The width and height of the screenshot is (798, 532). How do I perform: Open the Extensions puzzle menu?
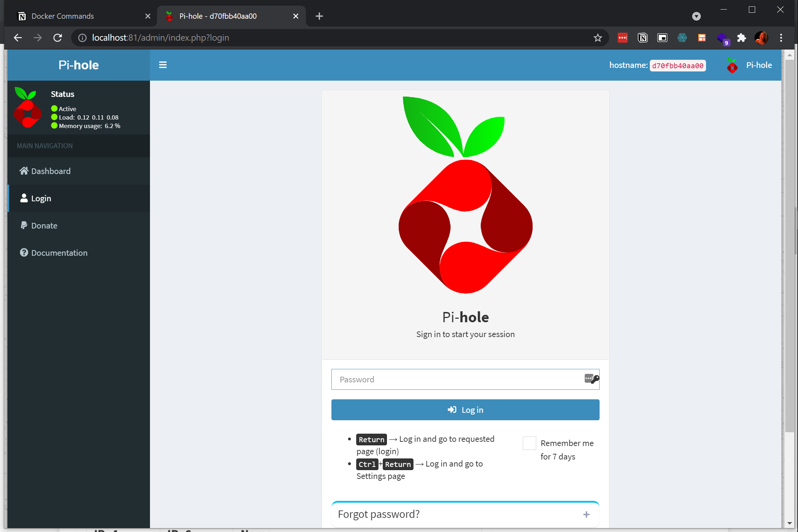(741, 38)
